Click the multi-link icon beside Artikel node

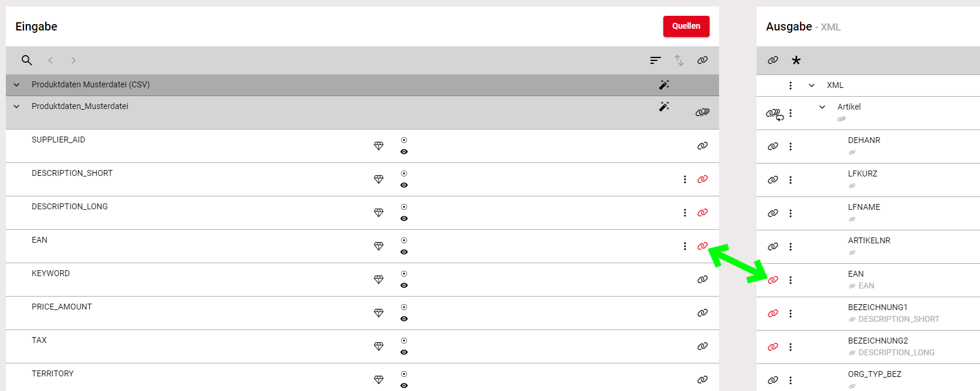[x=774, y=114]
